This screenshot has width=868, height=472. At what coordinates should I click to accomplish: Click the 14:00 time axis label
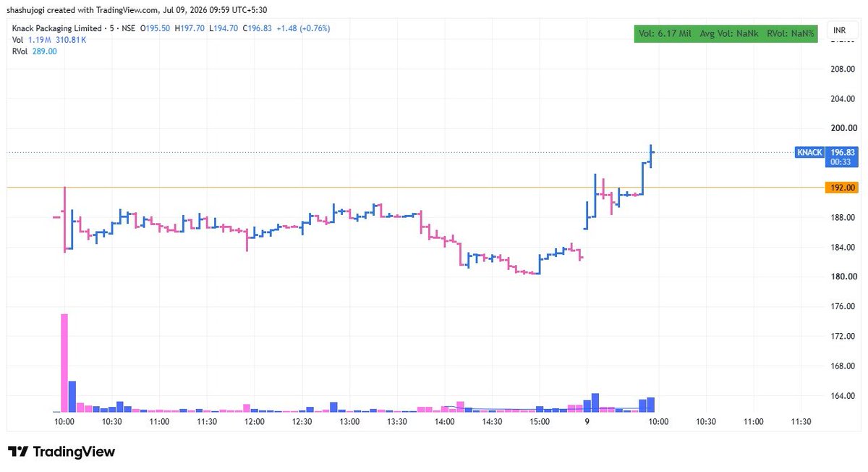coord(445,422)
